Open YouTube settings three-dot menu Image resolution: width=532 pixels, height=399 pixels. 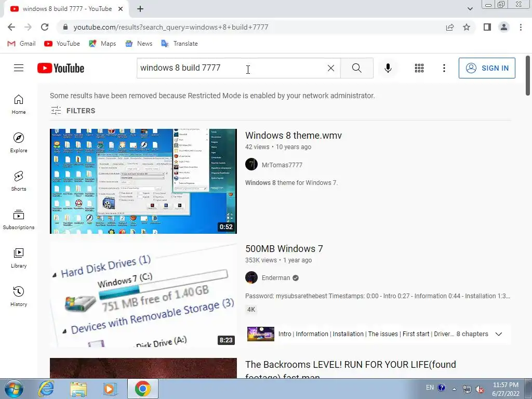[444, 68]
